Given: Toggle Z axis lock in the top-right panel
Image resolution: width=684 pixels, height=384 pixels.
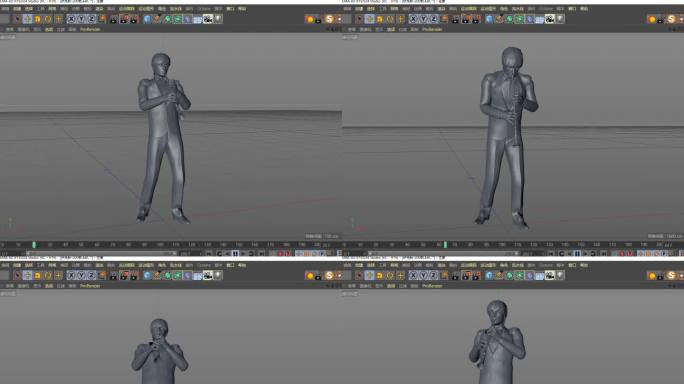Looking at the screenshot, I should tap(434, 19).
